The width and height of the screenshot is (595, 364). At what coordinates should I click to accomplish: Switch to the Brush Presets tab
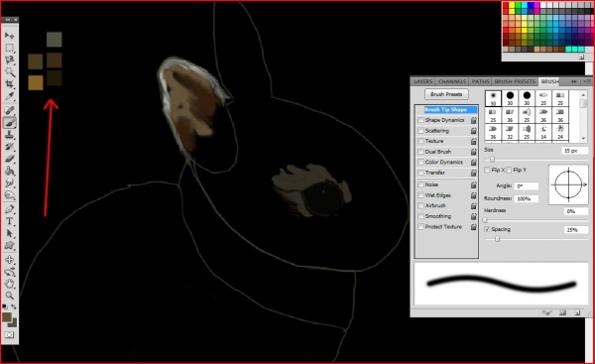[515, 81]
